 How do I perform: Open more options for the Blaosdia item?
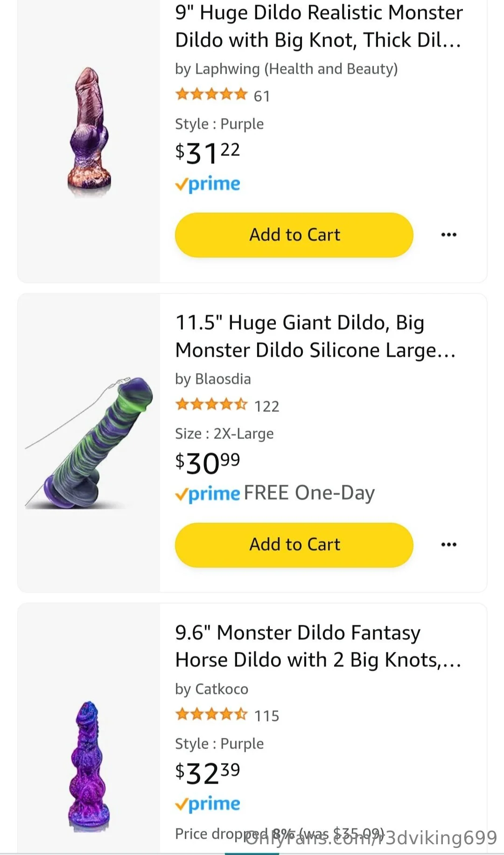click(448, 544)
